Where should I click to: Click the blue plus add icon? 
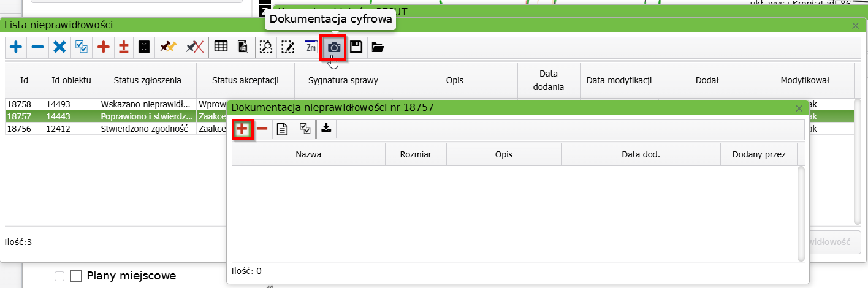coord(16,47)
